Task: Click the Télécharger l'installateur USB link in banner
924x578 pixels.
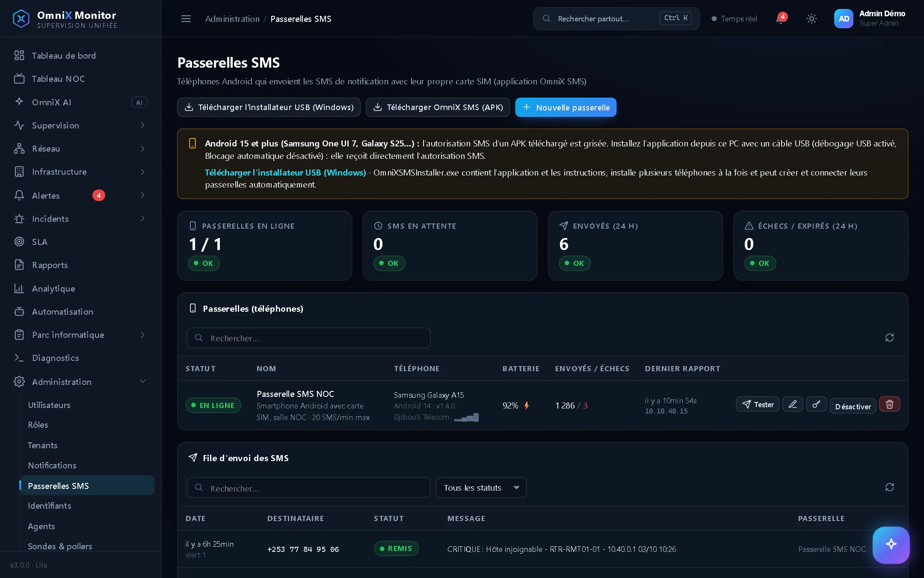Action: point(285,173)
